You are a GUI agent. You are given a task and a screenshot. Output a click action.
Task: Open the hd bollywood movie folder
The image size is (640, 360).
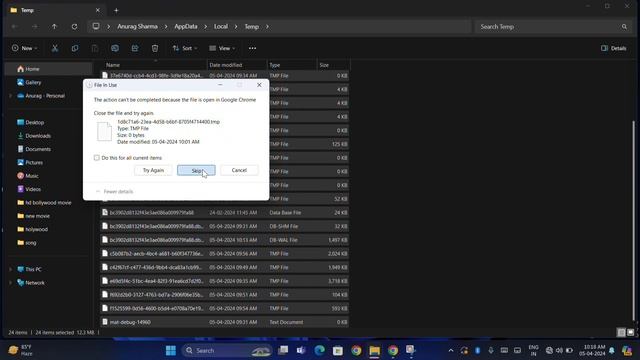(x=44, y=202)
